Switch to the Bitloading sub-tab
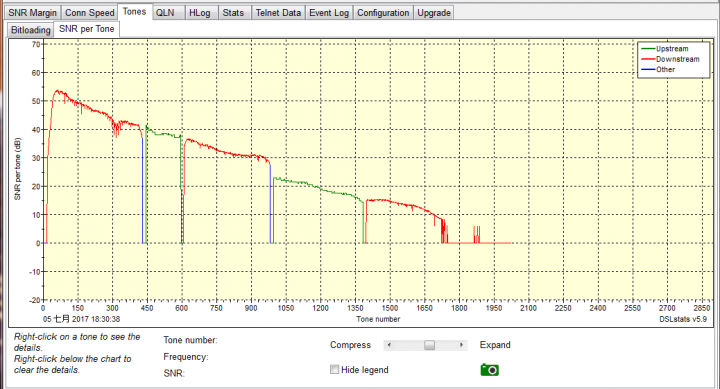This screenshot has height=389, width=720. click(31, 30)
